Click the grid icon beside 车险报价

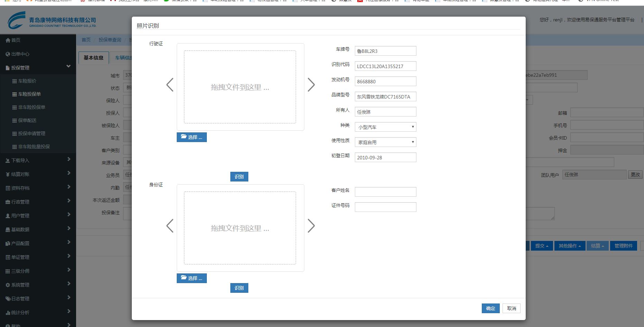click(x=15, y=81)
